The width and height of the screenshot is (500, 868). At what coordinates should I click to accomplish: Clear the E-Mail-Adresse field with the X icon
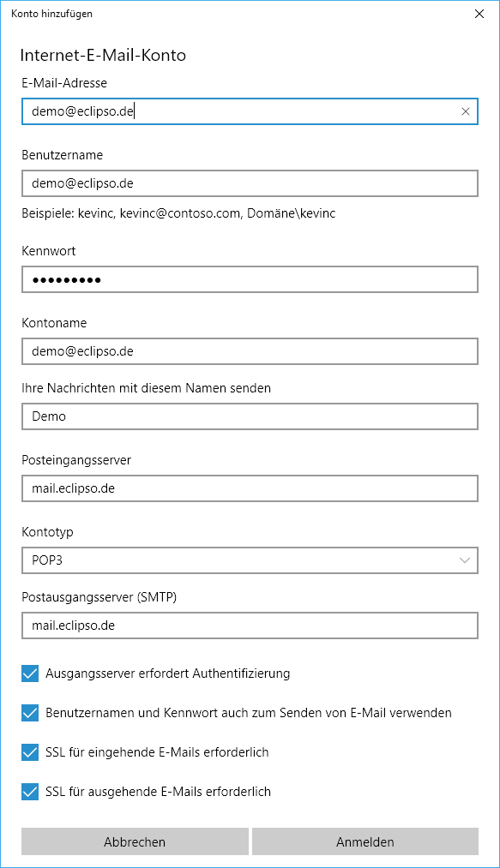coord(465,112)
